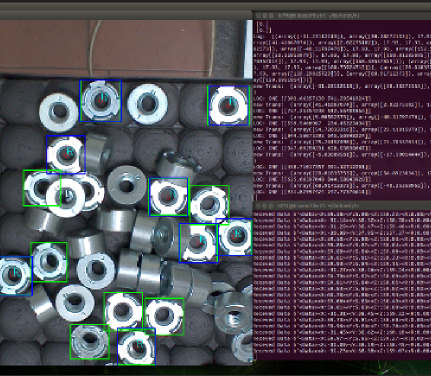431x376 pixels.
Task: Click the blue-boxed nut cut off by the image's left edge
Action: 16,276
